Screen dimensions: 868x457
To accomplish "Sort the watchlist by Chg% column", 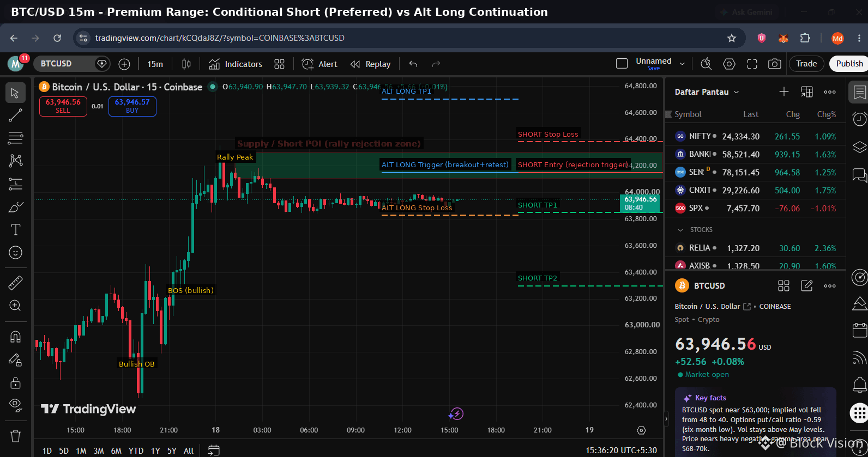I will [x=827, y=114].
